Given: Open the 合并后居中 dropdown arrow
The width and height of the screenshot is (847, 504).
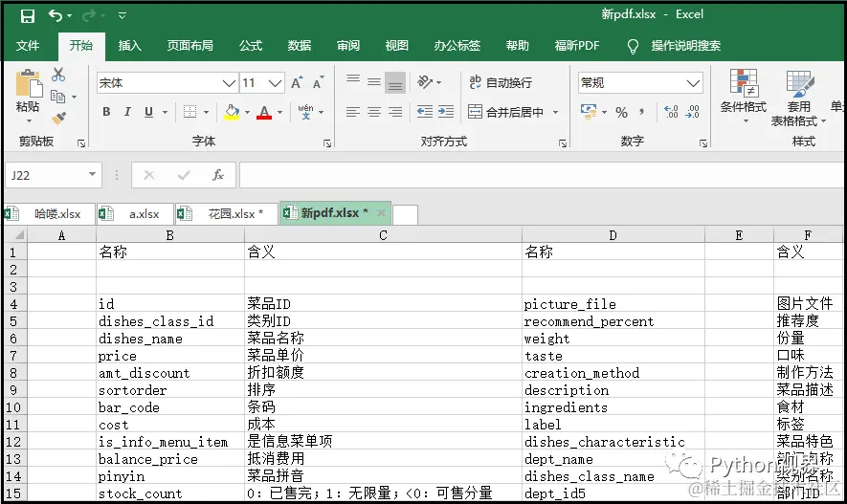Looking at the screenshot, I should click(x=555, y=112).
